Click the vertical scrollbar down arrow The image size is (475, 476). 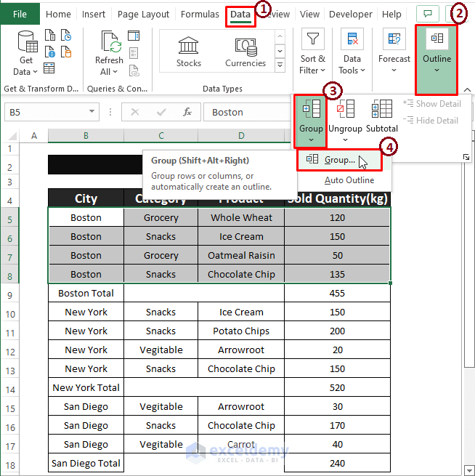(468, 470)
